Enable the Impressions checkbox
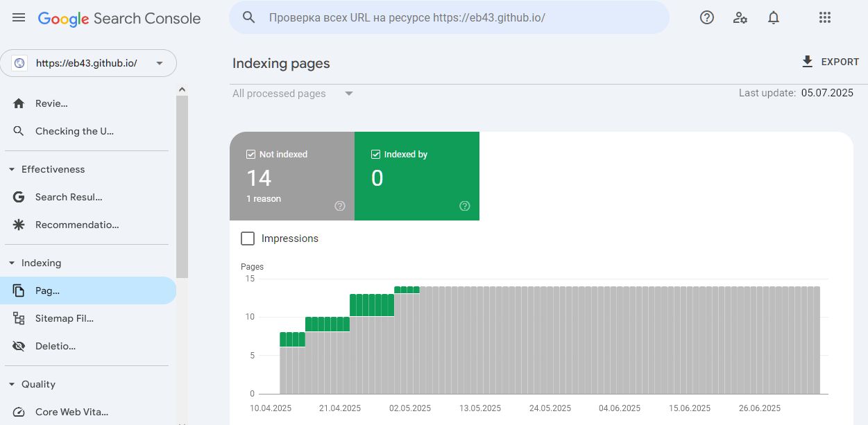Image resolution: width=868 pixels, height=425 pixels. 248,238
